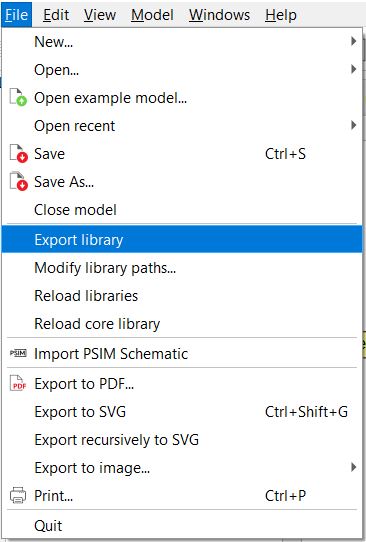Expand the Open submenu arrow

353,69
